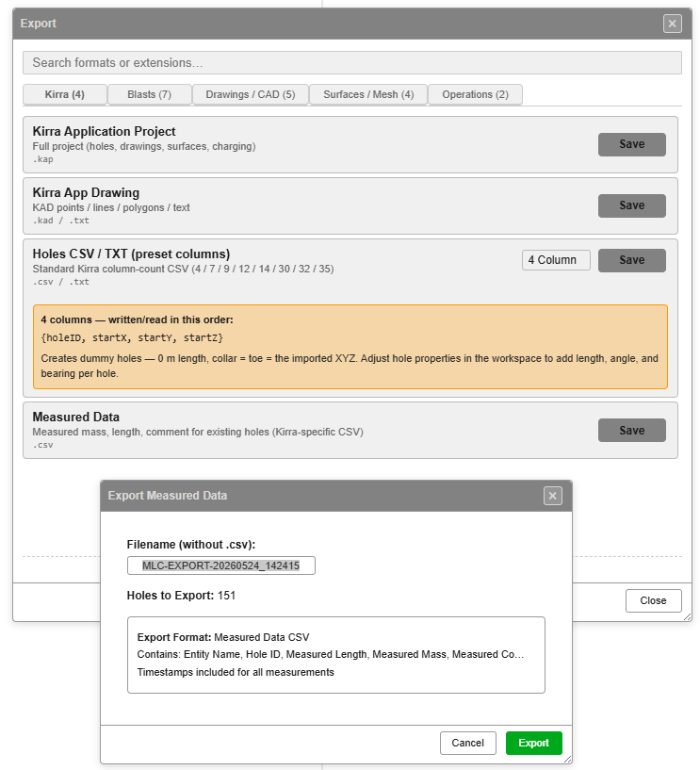The image size is (700, 770).
Task: Save the Measured Data export
Action: pyautogui.click(x=632, y=430)
